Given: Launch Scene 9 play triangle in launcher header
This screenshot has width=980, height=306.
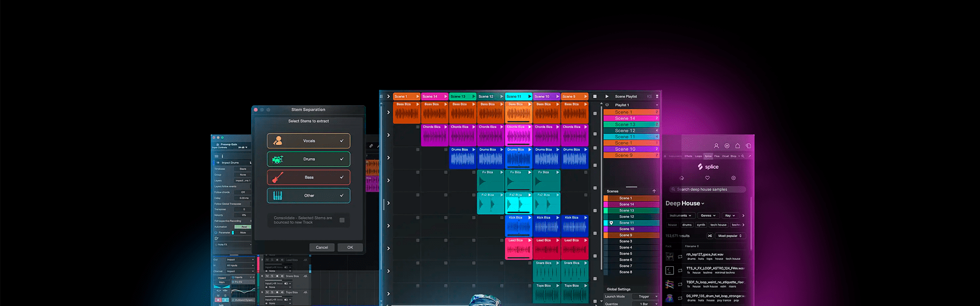Looking at the screenshot, I should pyautogui.click(x=585, y=96).
